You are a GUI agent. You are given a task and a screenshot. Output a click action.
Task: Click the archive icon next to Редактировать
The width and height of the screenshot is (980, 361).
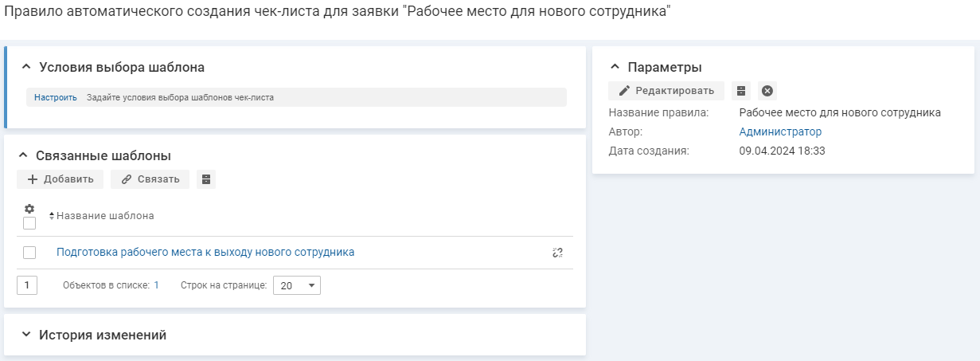point(741,91)
